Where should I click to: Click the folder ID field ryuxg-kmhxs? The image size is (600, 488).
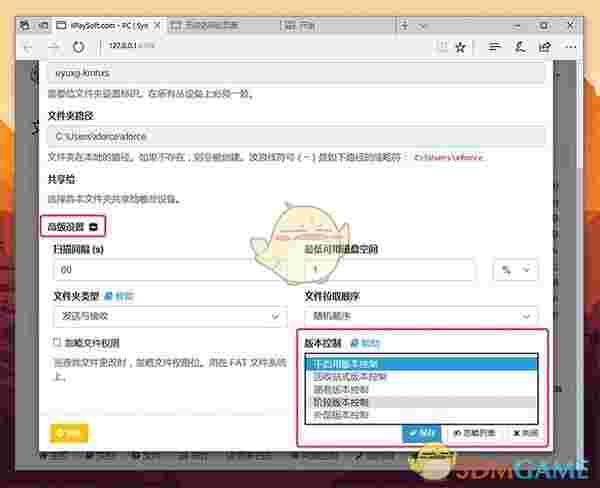point(296,73)
